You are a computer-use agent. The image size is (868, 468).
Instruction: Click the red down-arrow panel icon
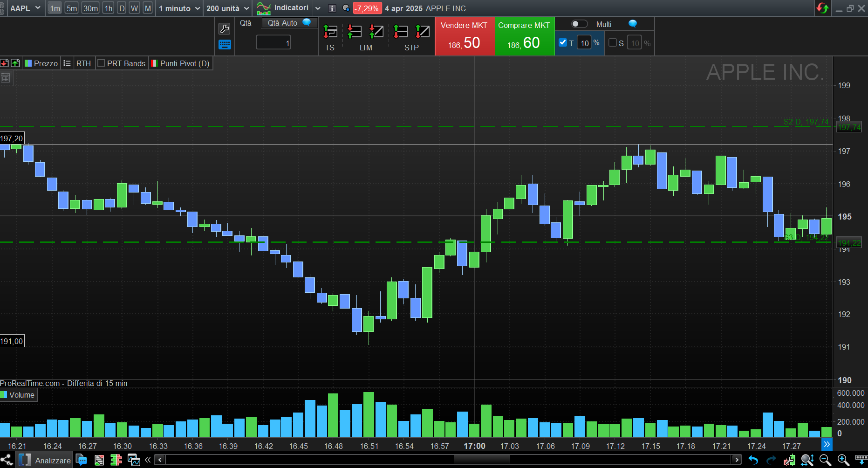pyautogui.click(x=4, y=63)
